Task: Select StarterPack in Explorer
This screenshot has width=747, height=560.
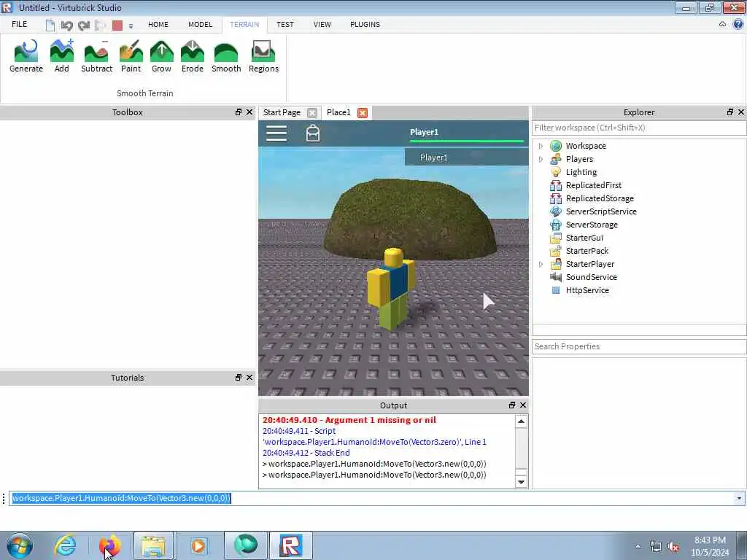Action: pyautogui.click(x=587, y=251)
